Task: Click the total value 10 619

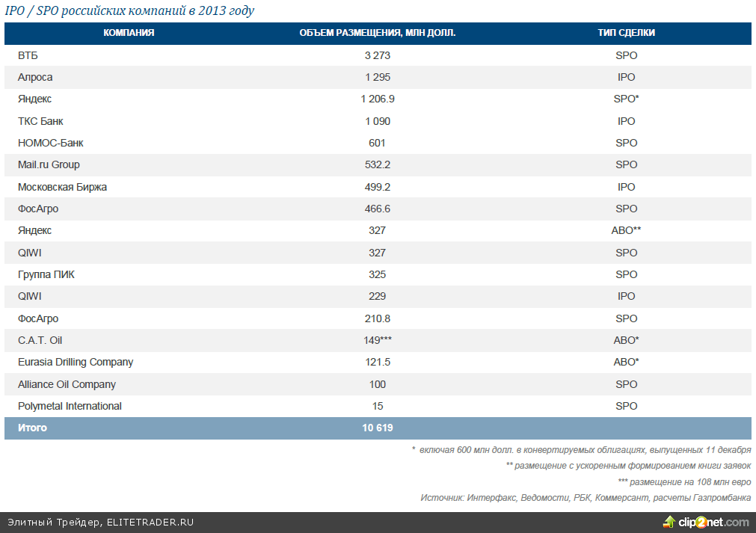Action: coord(377,428)
